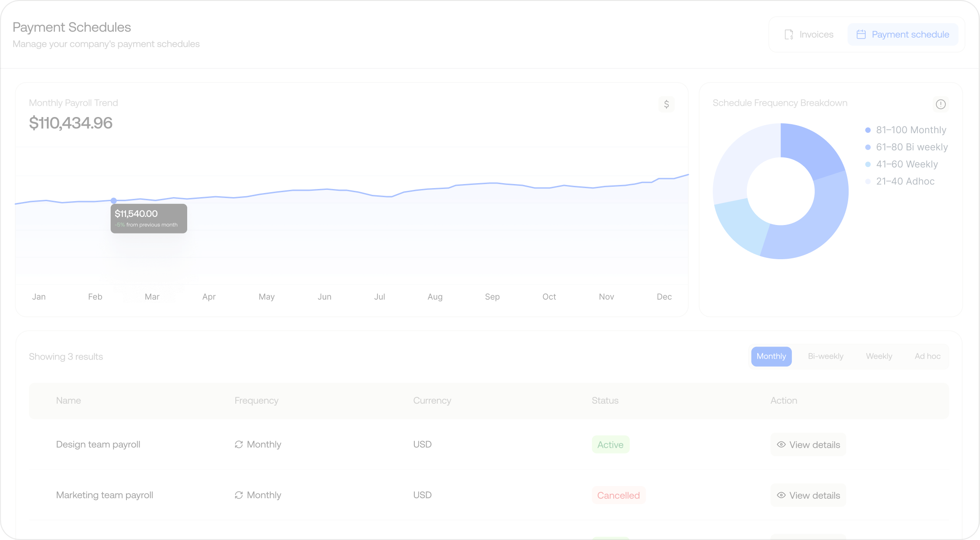Screen dimensions: 980x540
Task: Click the data point on payroll trend line
Action: [114, 201]
